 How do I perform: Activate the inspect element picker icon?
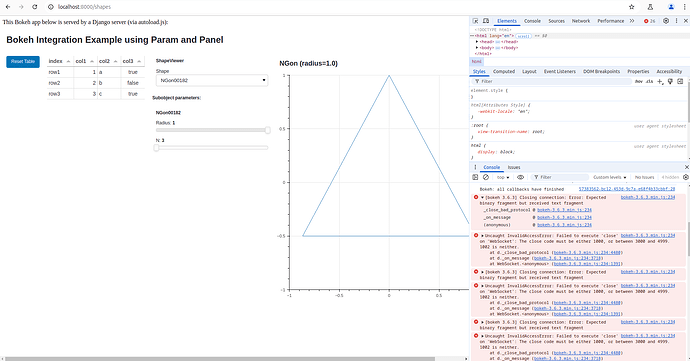click(x=475, y=21)
